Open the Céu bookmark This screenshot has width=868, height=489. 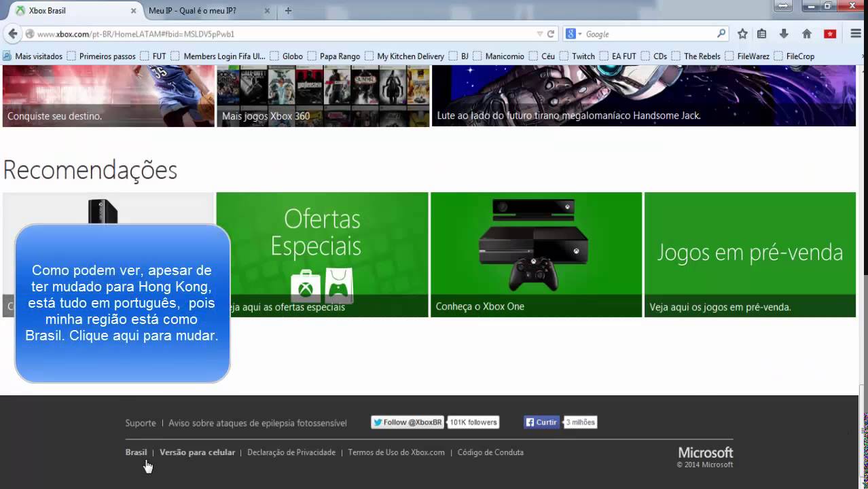pyautogui.click(x=542, y=56)
